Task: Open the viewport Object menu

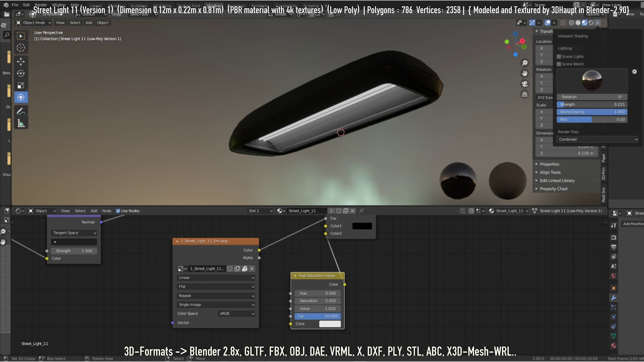Action: 103,23
